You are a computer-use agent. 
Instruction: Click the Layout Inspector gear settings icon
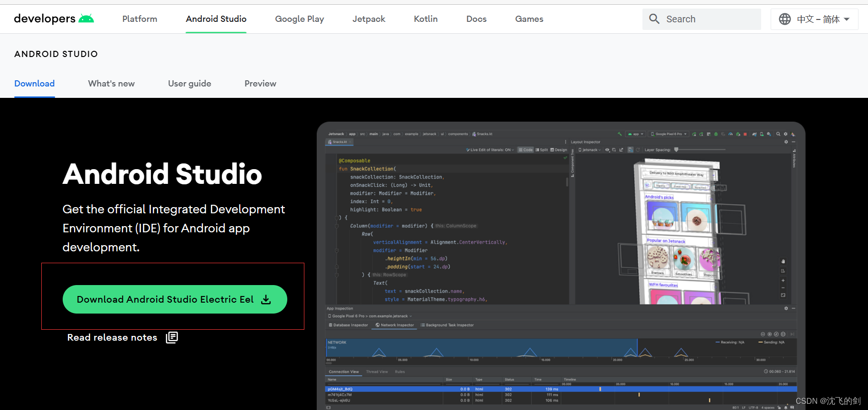click(x=786, y=142)
